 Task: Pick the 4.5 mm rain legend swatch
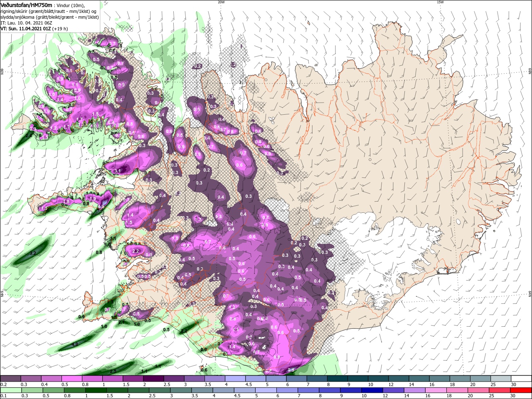point(245,390)
